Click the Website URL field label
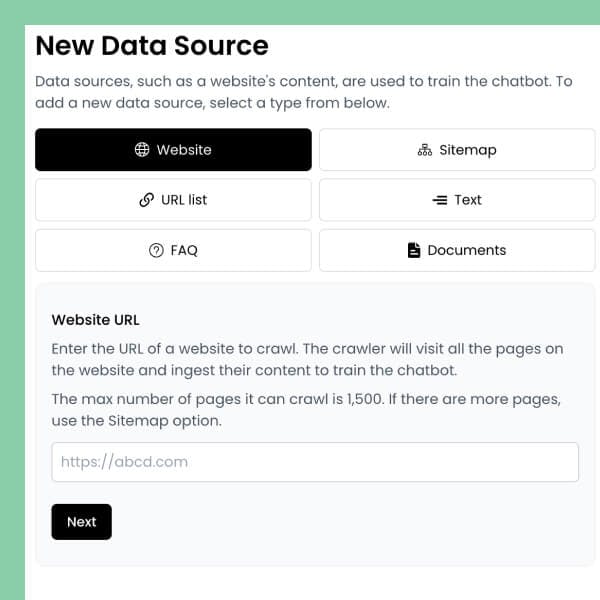This screenshot has width=600, height=600. tap(95, 320)
